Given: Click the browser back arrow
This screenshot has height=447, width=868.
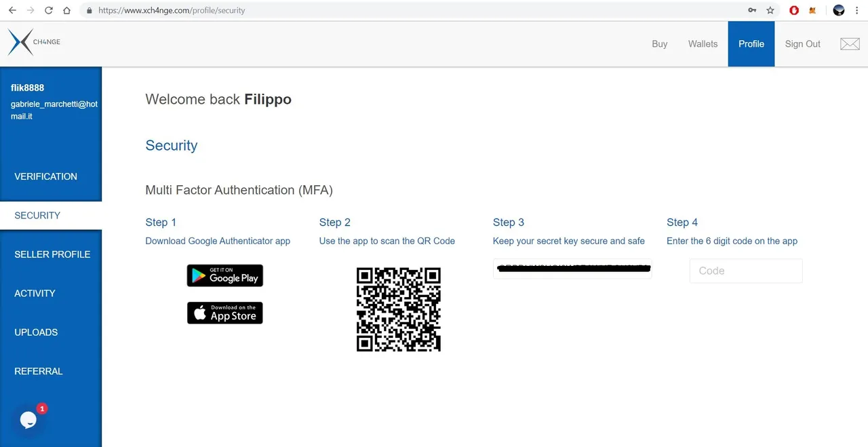Looking at the screenshot, I should pyautogui.click(x=12, y=10).
